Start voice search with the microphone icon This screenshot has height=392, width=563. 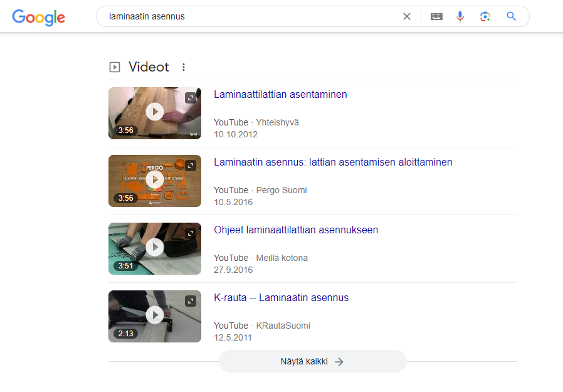coord(460,16)
